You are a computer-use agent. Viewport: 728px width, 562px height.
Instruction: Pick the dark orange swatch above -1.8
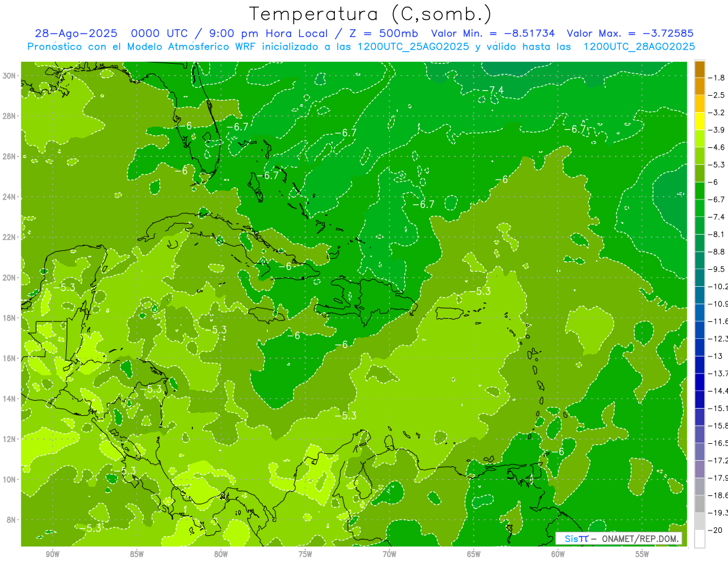tap(699, 69)
